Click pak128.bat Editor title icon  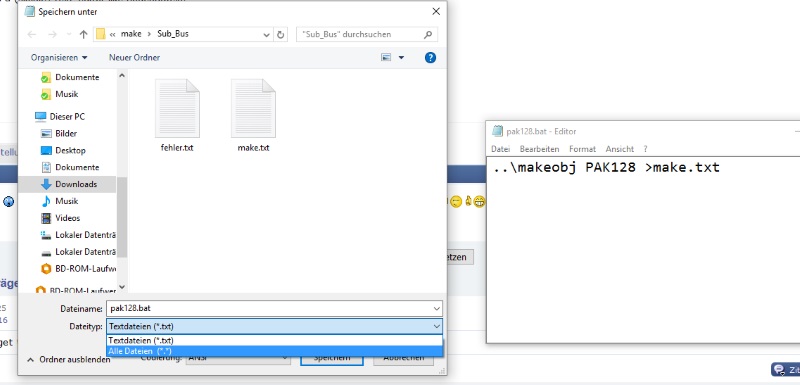(497, 131)
